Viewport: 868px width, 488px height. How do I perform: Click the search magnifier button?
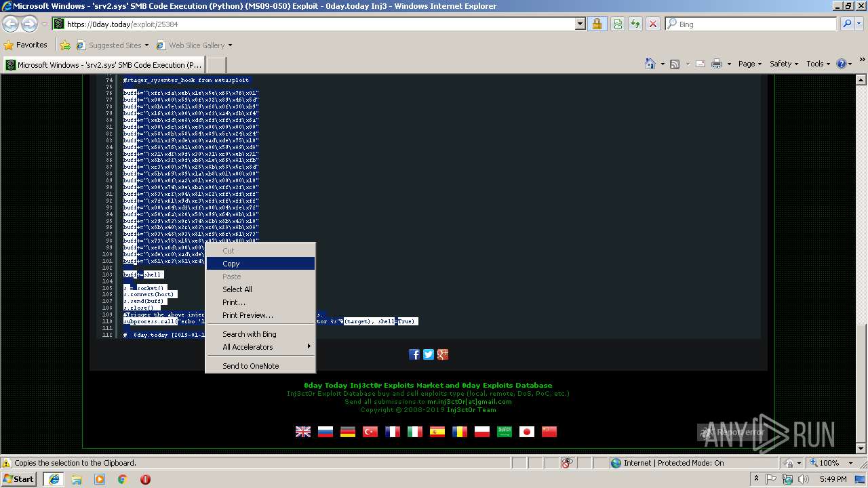coord(846,24)
